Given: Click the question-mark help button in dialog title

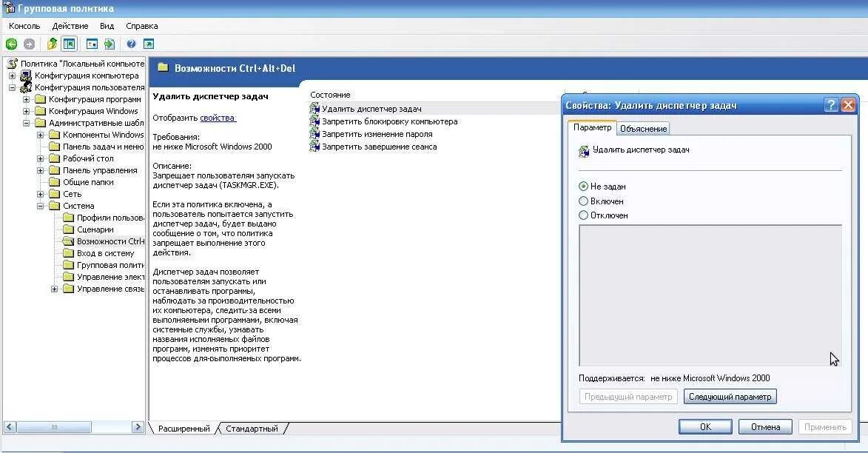Looking at the screenshot, I should pyautogui.click(x=831, y=105).
